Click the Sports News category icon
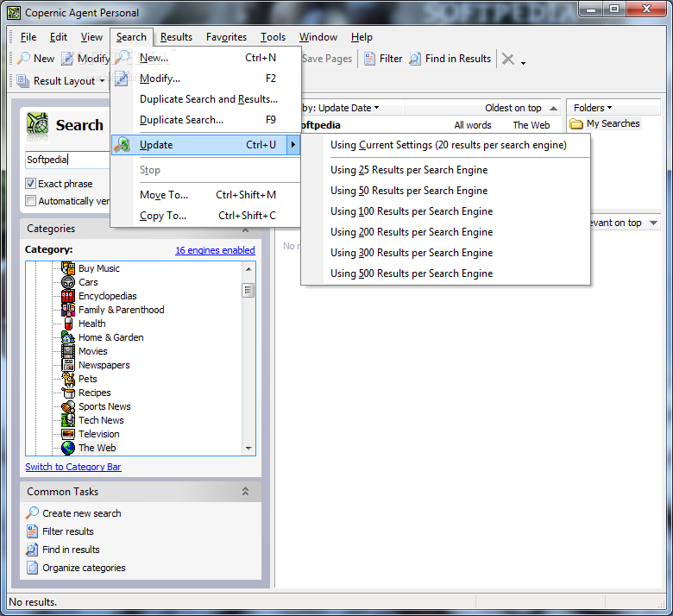 click(x=68, y=406)
